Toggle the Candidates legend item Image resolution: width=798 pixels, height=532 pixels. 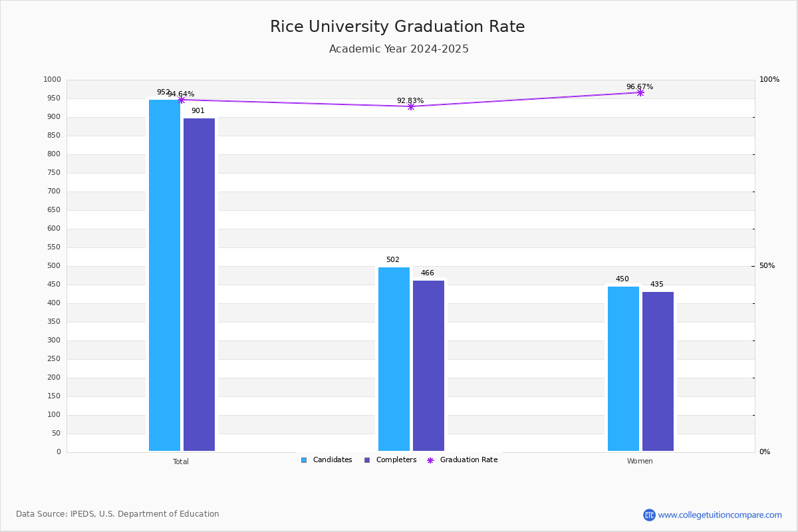point(332,460)
